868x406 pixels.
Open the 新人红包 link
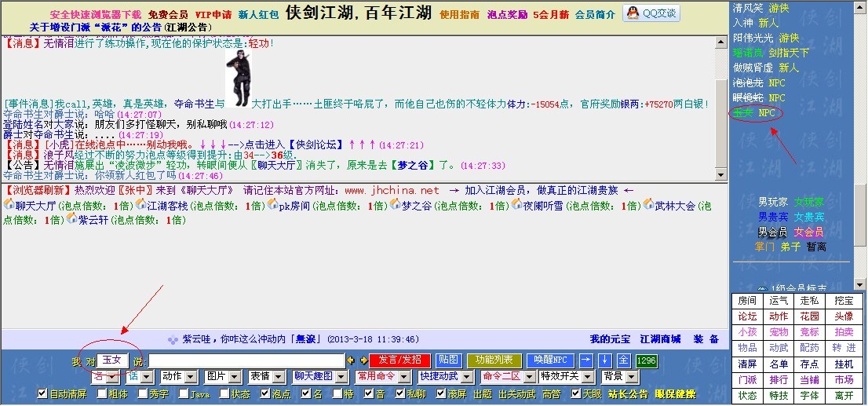click(258, 14)
